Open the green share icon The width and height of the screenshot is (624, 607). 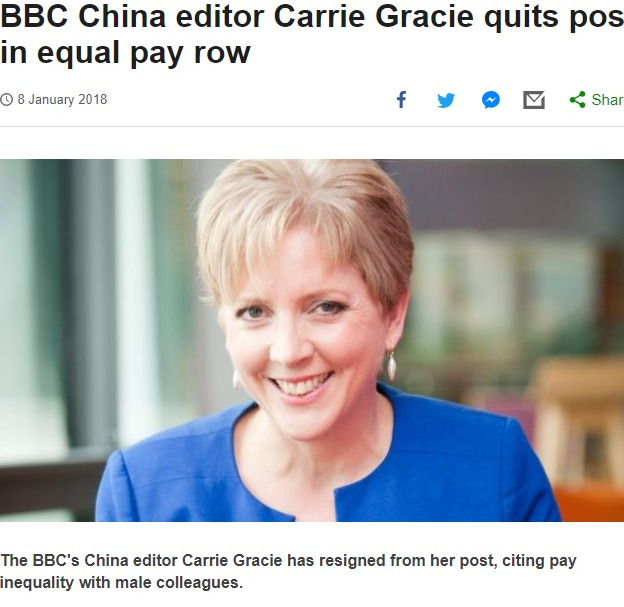[x=577, y=100]
